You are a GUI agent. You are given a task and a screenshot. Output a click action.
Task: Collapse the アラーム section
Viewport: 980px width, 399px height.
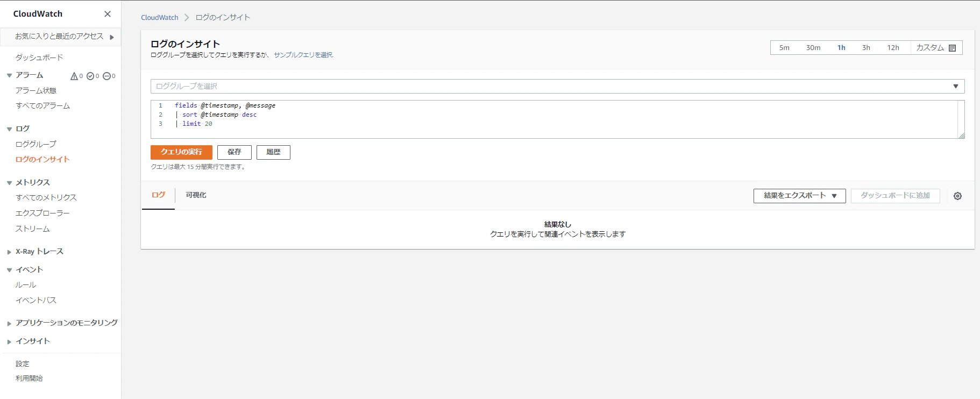click(x=9, y=76)
